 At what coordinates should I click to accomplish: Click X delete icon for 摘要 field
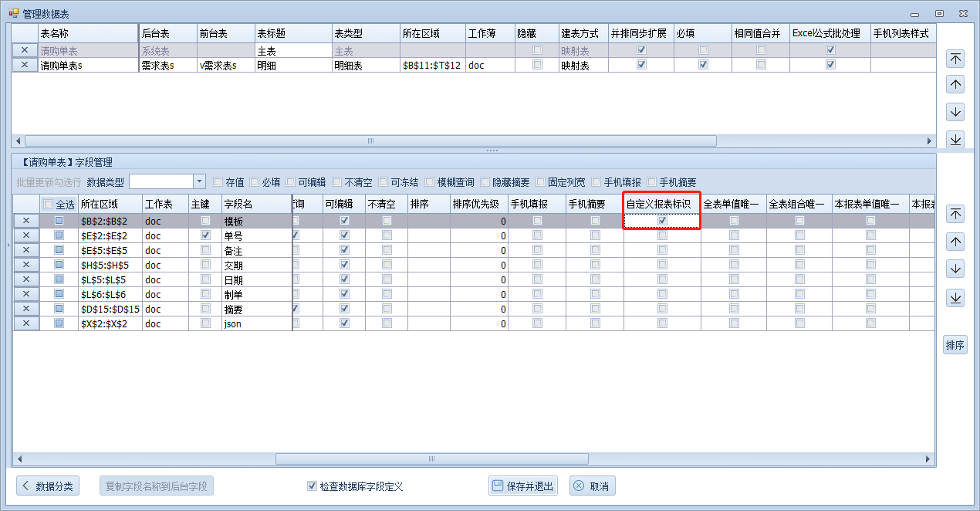(x=26, y=309)
